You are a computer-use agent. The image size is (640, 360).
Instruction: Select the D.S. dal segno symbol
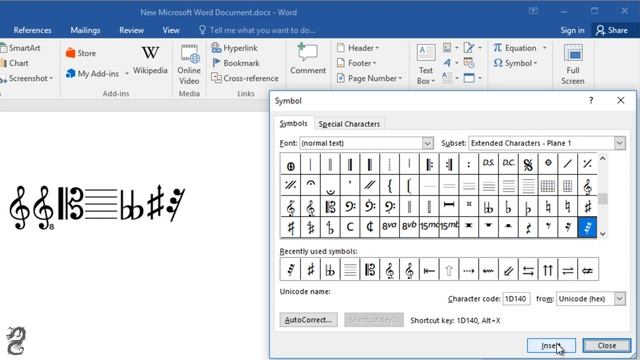tap(489, 164)
